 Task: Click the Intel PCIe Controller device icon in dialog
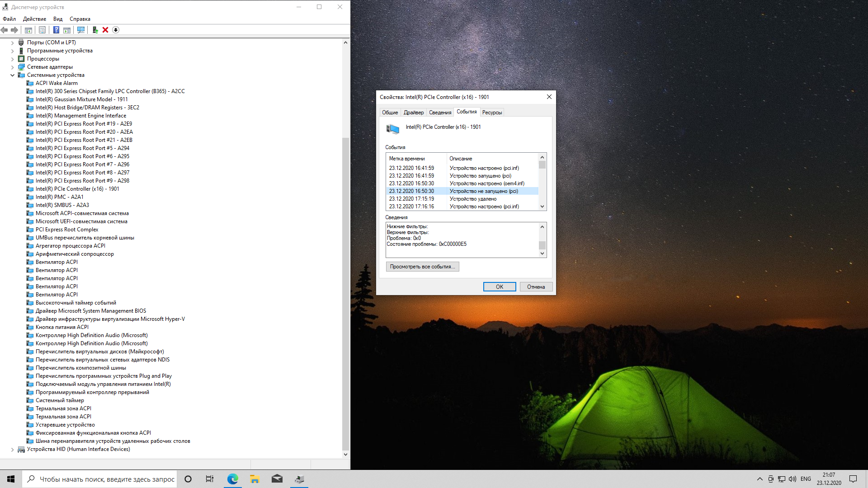(393, 129)
